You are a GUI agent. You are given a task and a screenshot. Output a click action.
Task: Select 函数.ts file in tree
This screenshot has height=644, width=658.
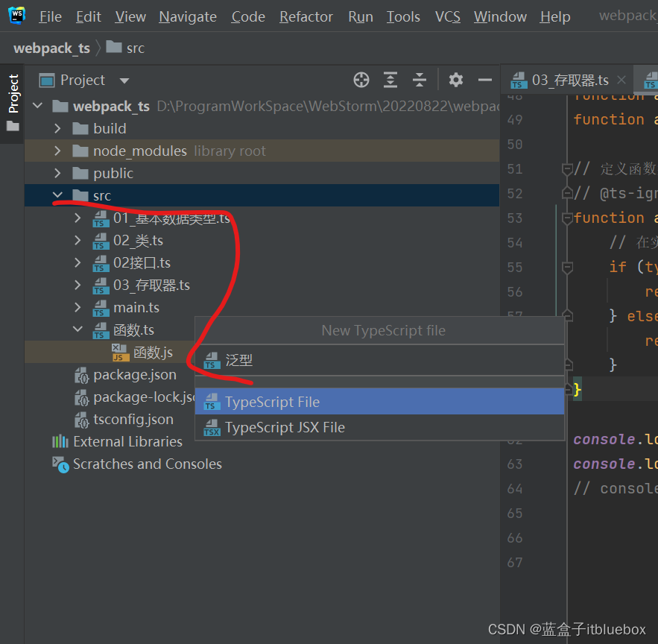point(133,330)
